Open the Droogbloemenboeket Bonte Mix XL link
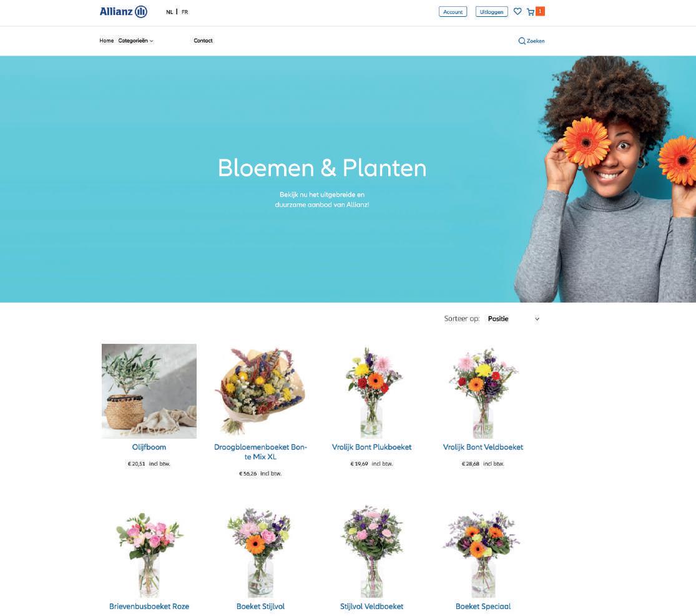Image resolution: width=696 pixels, height=616 pixels. point(260,452)
